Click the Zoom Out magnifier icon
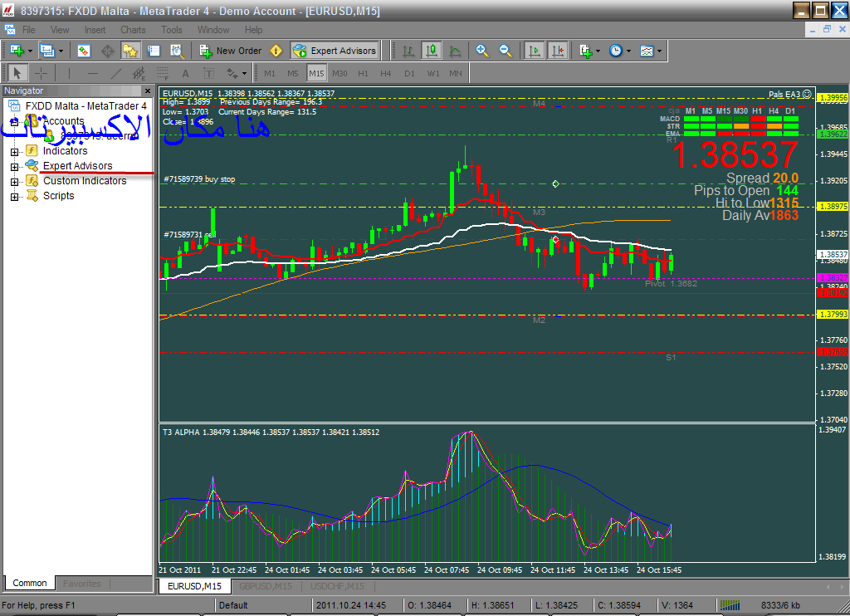 [505, 51]
